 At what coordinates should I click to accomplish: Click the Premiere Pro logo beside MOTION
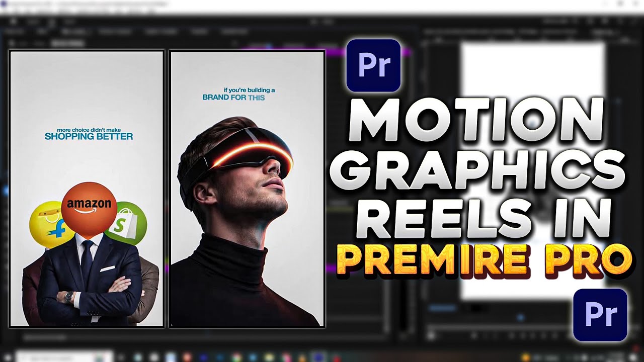(x=373, y=65)
